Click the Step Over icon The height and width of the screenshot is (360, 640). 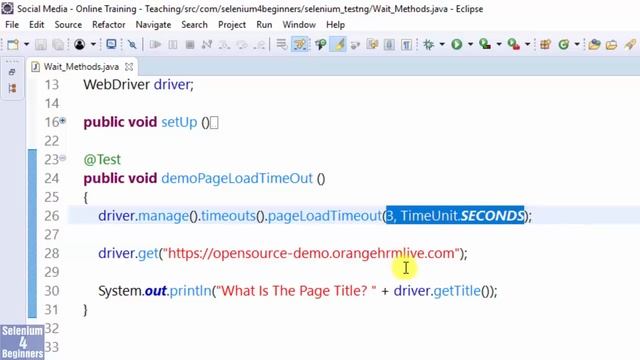coord(242,44)
